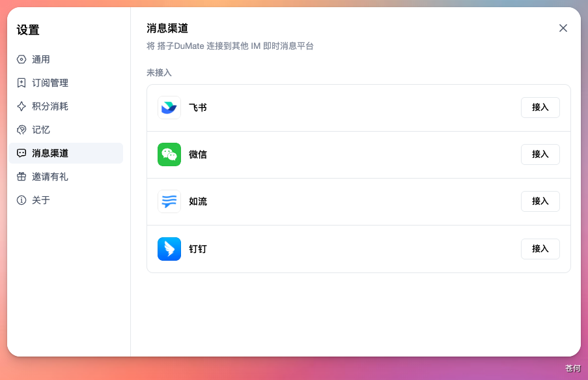Click the 积分消耗 sparkle icon
Screen dimensions: 588x380
click(x=21, y=106)
